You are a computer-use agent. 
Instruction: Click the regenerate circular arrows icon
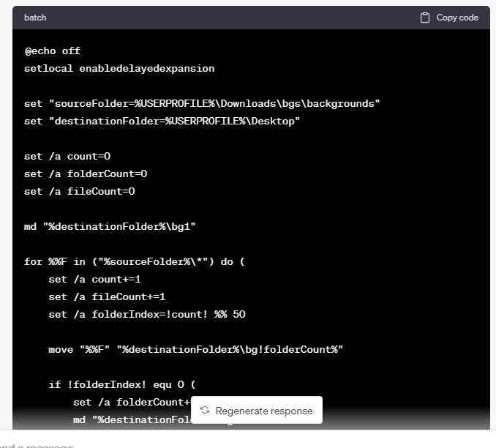click(x=205, y=411)
